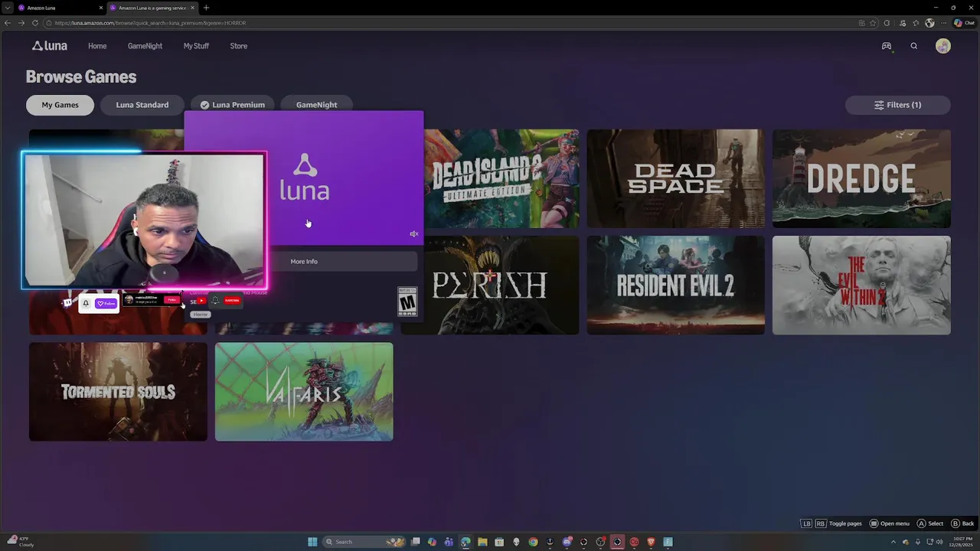This screenshot has height=551, width=980.
Task: Click the Luna logo in the header
Action: [x=50, y=46]
